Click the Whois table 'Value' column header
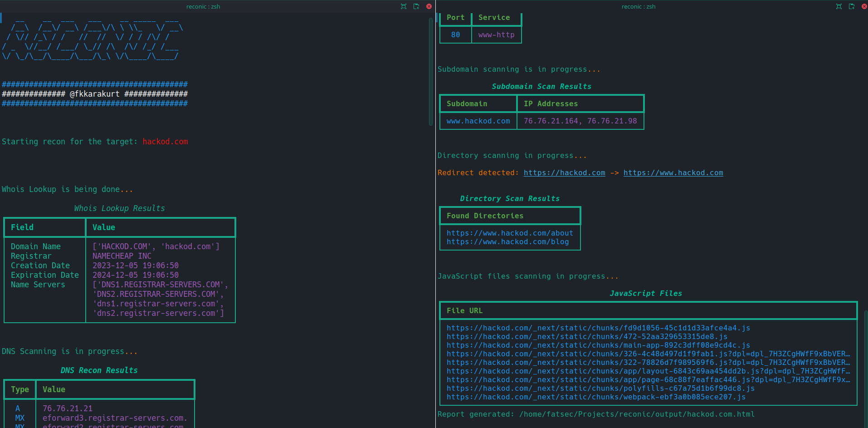 (104, 227)
